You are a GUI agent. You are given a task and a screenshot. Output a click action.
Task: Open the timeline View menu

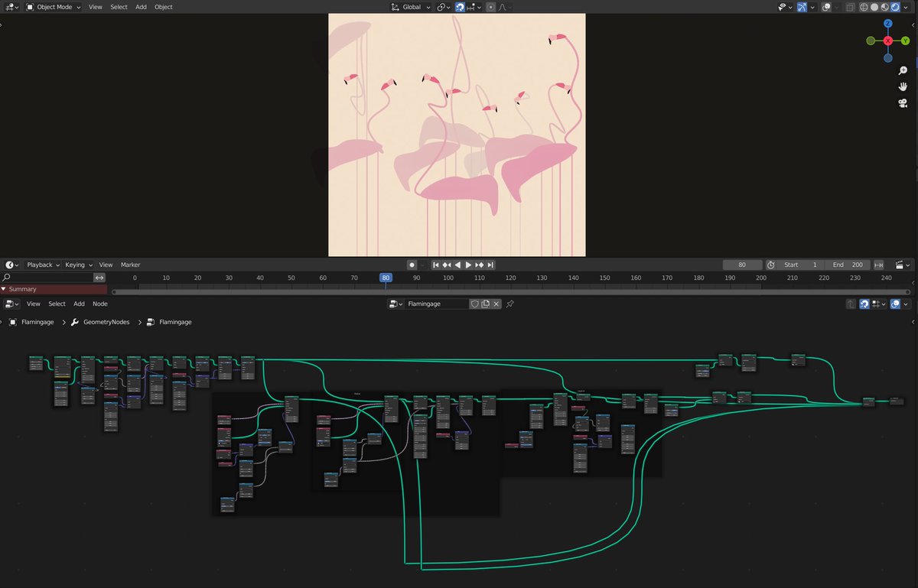click(106, 265)
